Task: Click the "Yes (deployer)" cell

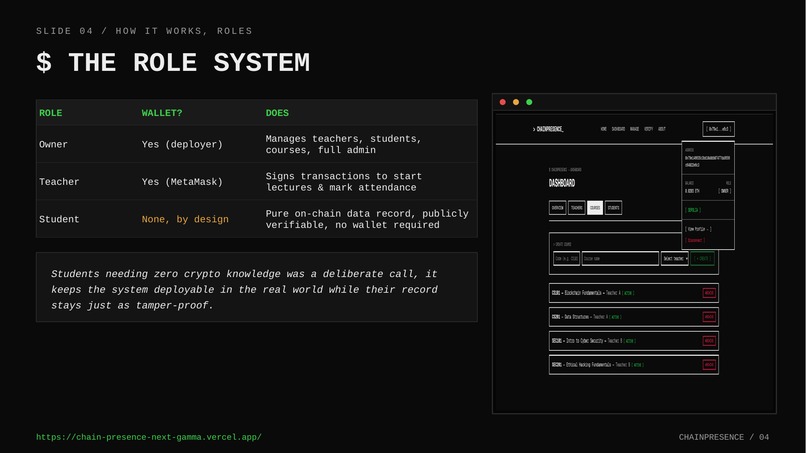Action: click(x=182, y=144)
